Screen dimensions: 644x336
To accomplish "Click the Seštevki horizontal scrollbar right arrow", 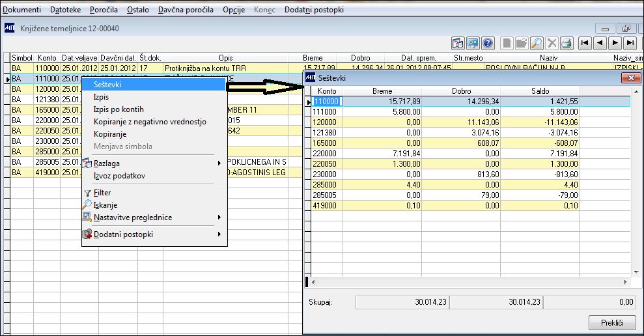I will pyautogui.click(x=626, y=282).
